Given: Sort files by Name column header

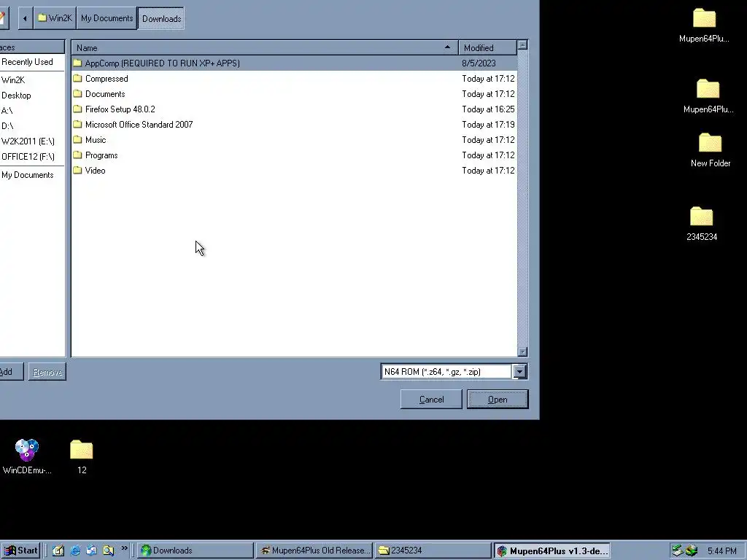Looking at the screenshot, I should (265, 47).
